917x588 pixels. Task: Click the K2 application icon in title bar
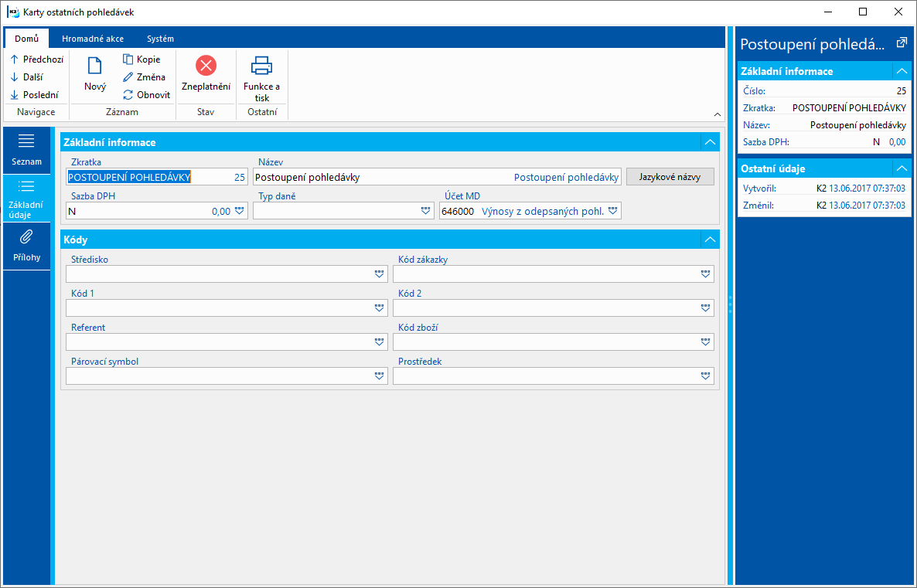[x=13, y=12]
